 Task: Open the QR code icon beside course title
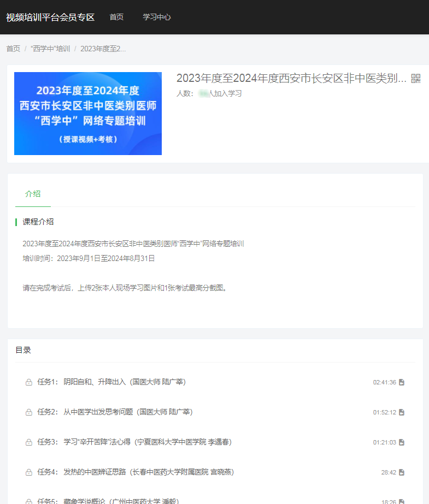pyautogui.click(x=415, y=79)
